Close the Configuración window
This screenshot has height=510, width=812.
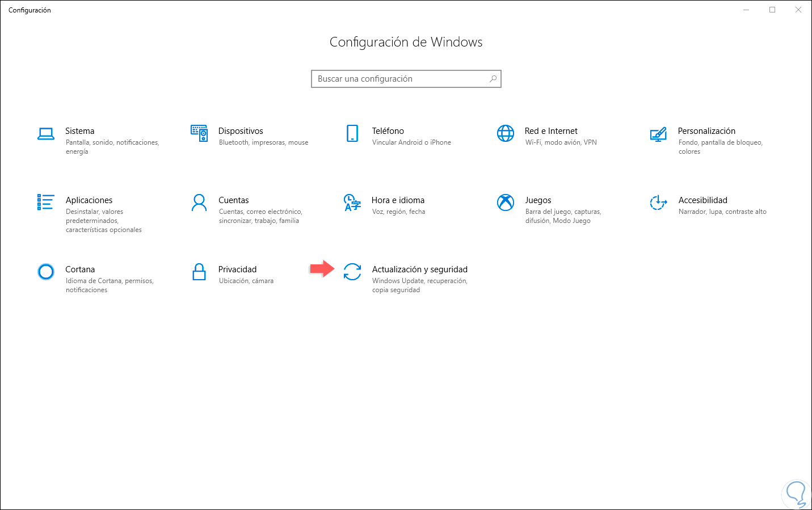[798, 10]
